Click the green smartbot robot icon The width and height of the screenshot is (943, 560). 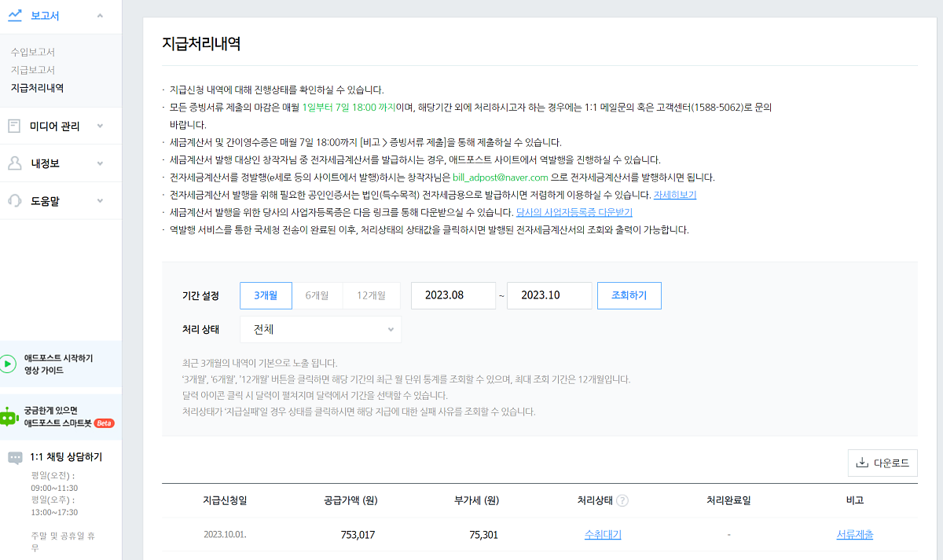click(x=9, y=416)
